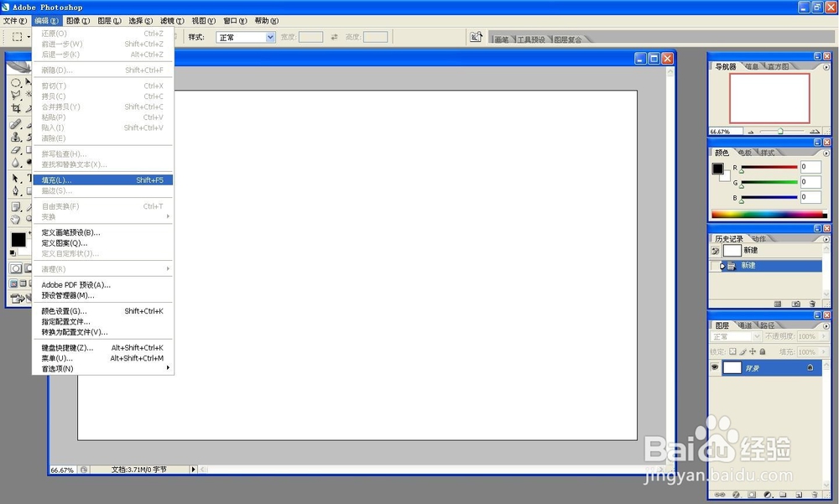Click the delete layer trash icon

(x=815, y=495)
